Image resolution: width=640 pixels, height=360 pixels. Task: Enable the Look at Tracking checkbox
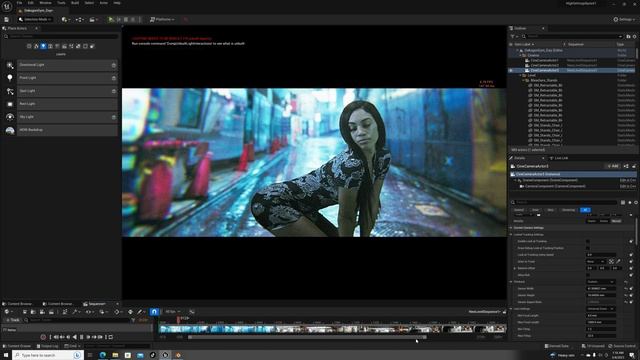tap(588, 241)
